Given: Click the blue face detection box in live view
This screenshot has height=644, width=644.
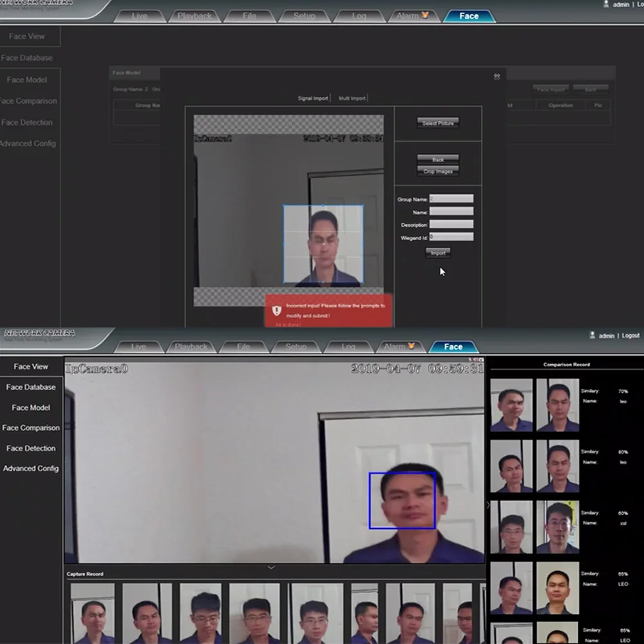Looking at the screenshot, I should pyautogui.click(x=402, y=500).
